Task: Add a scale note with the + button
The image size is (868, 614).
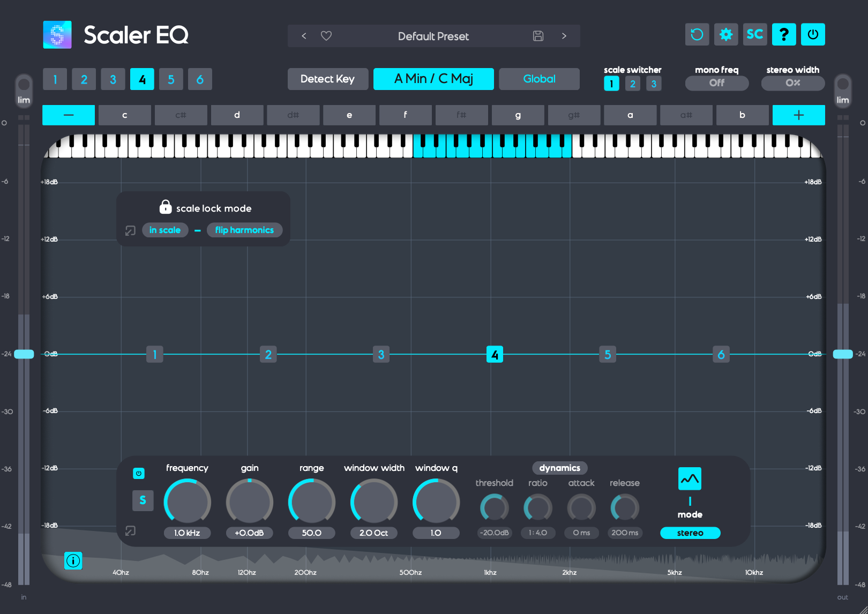Action: (x=798, y=115)
